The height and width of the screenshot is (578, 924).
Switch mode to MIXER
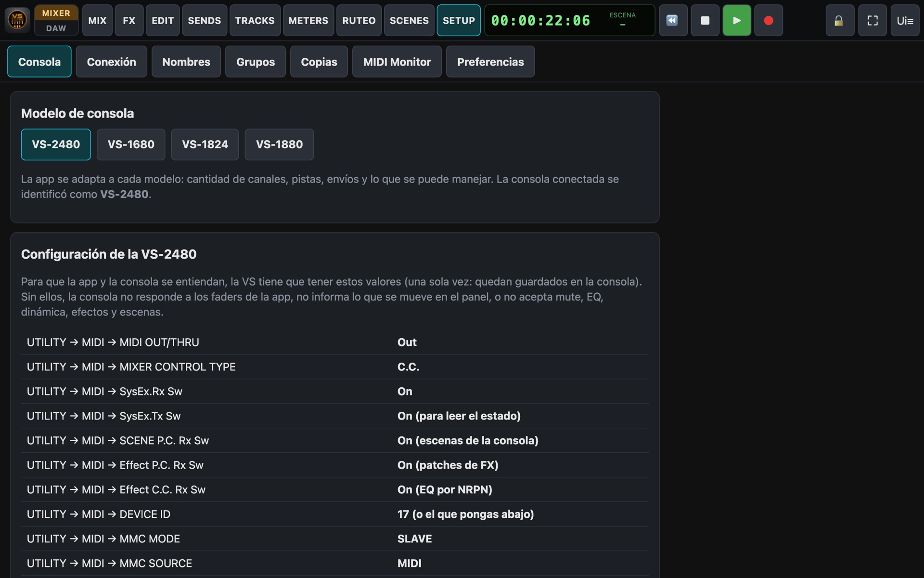click(x=56, y=13)
